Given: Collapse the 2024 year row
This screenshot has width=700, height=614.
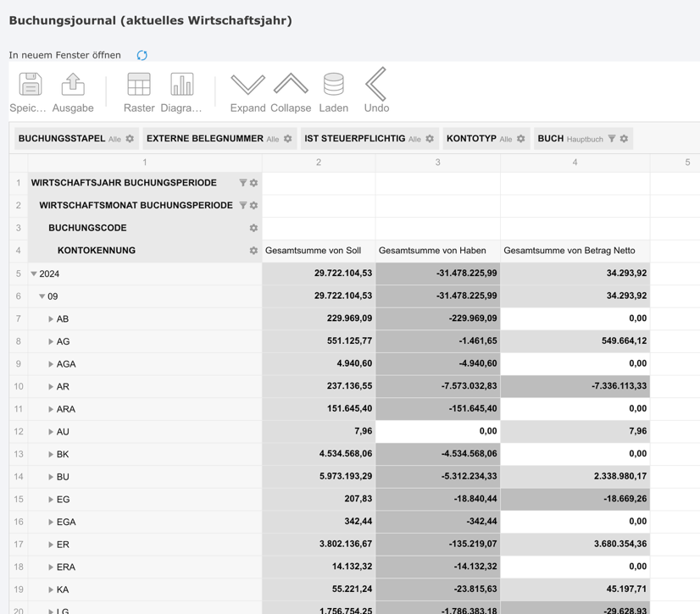Looking at the screenshot, I should 32,273.
